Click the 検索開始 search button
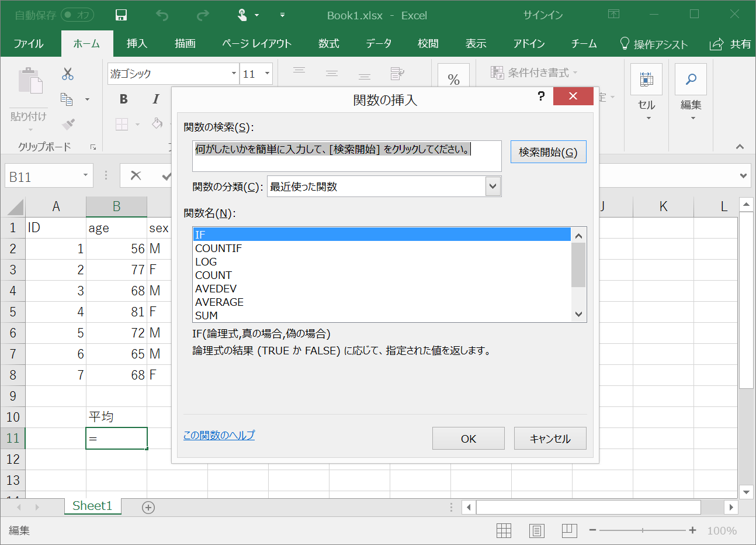Image resolution: width=756 pixels, height=545 pixels. tap(548, 152)
